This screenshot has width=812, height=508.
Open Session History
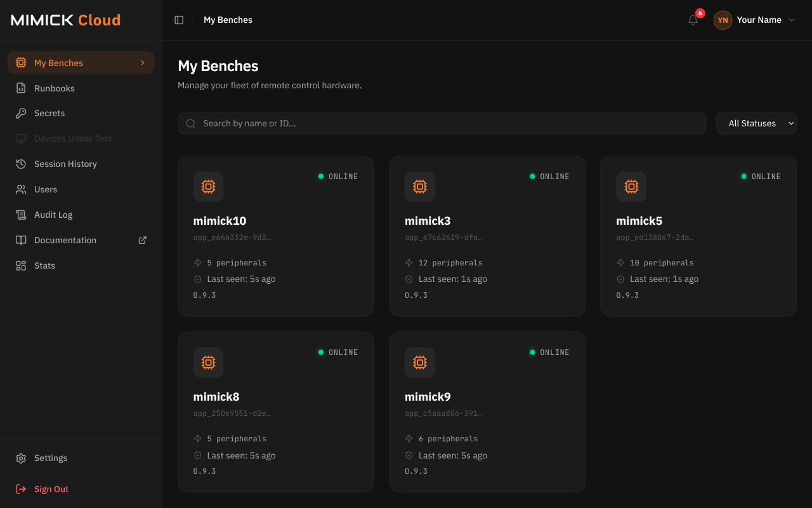coord(81,164)
